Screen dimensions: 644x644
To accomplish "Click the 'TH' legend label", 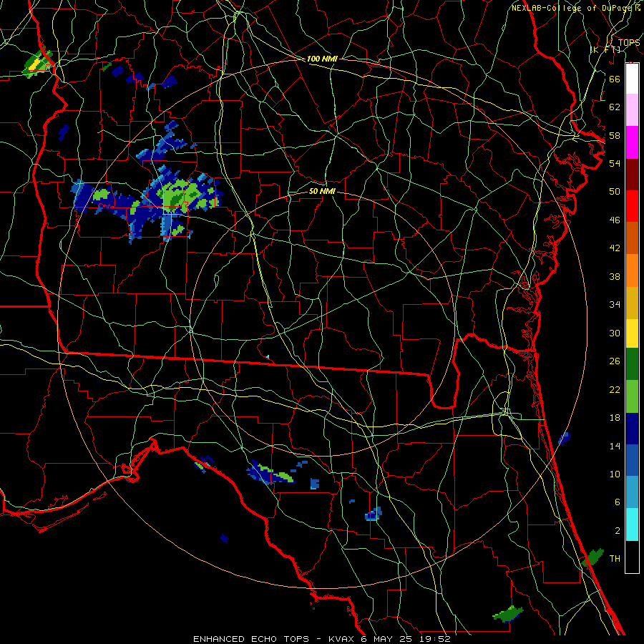I will click(615, 559).
